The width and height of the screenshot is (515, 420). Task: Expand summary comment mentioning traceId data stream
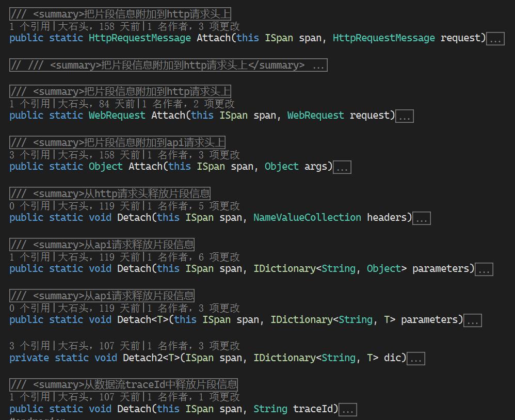[x=124, y=384]
